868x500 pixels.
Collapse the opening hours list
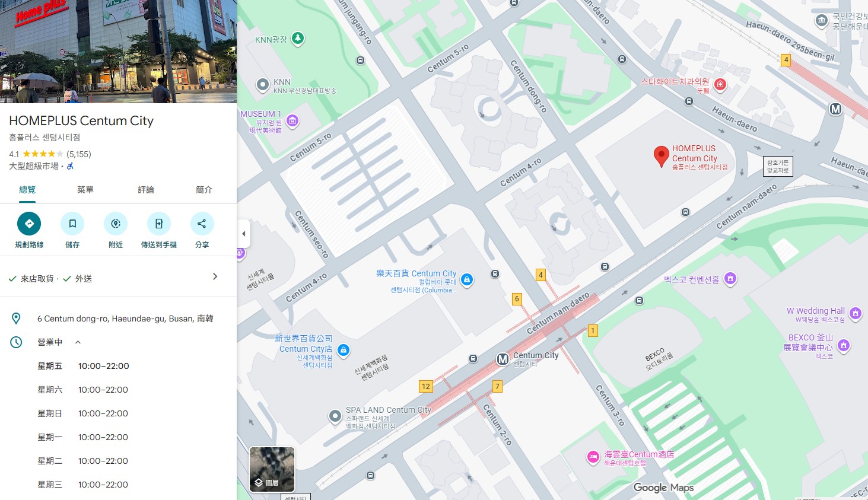[x=78, y=342]
